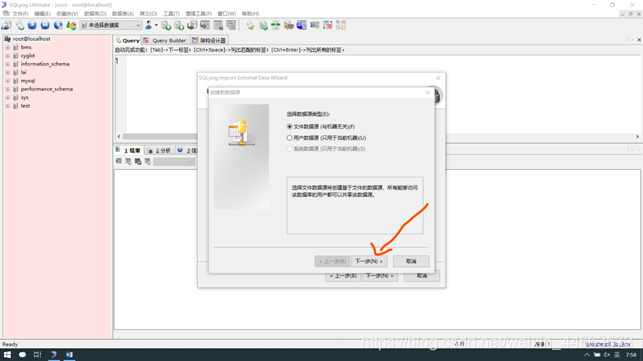Viewport: 643px width, 361px height.
Task: Click the yellow-green sync wizard icon
Action: click(x=251, y=25)
